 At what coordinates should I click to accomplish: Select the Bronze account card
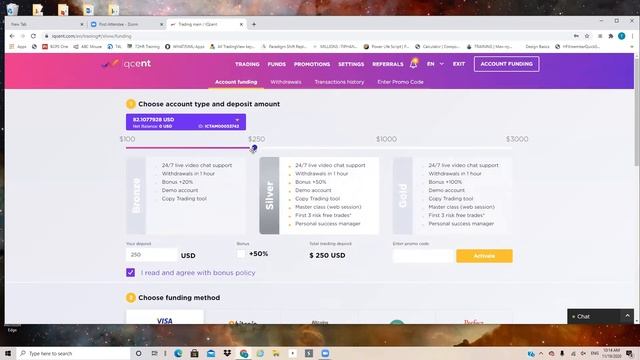coord(186,196)
